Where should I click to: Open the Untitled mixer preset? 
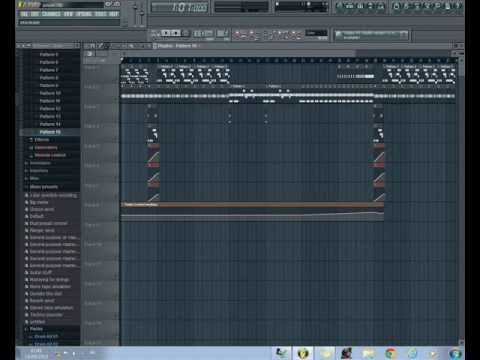click(x=37, y=322)
